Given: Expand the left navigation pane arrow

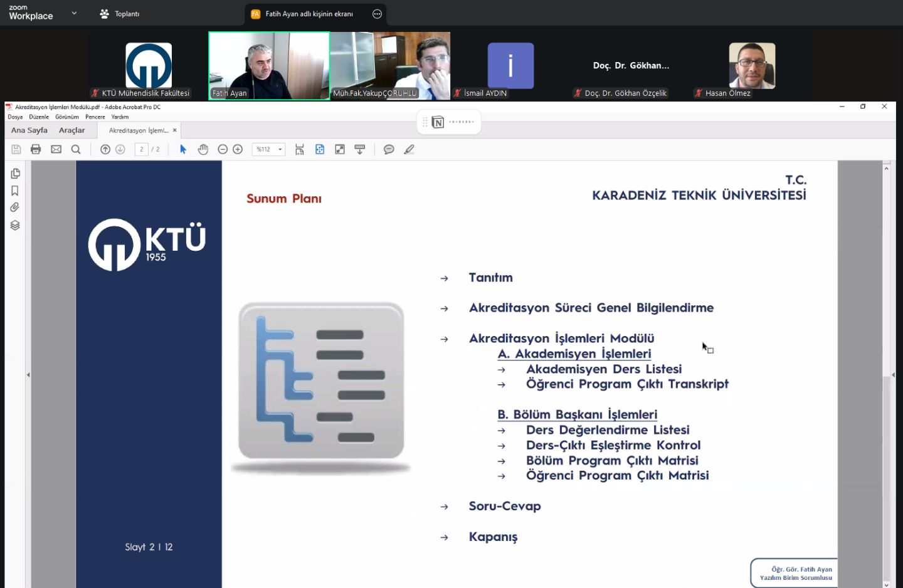Looking at the screenshot, I should coord(28,375).
